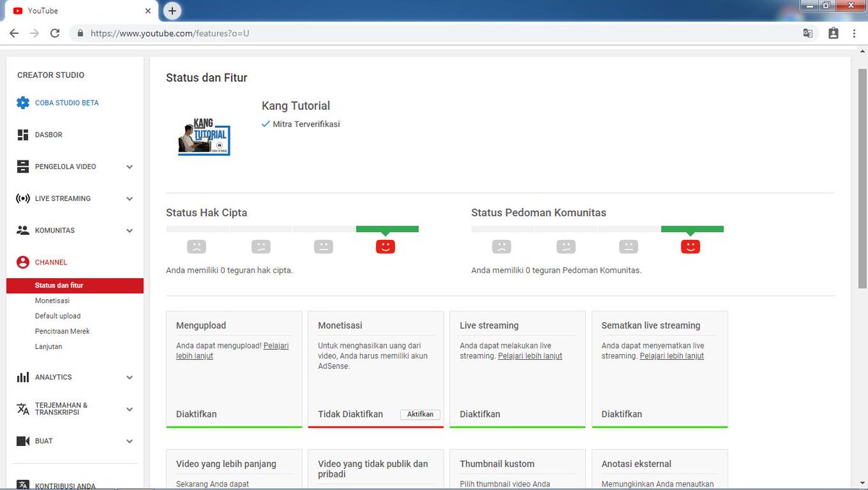This screenshot has width=868, height=490.
Task: Click the Kontribusi Anda translate icon
Action: click(x=22, y=484)
